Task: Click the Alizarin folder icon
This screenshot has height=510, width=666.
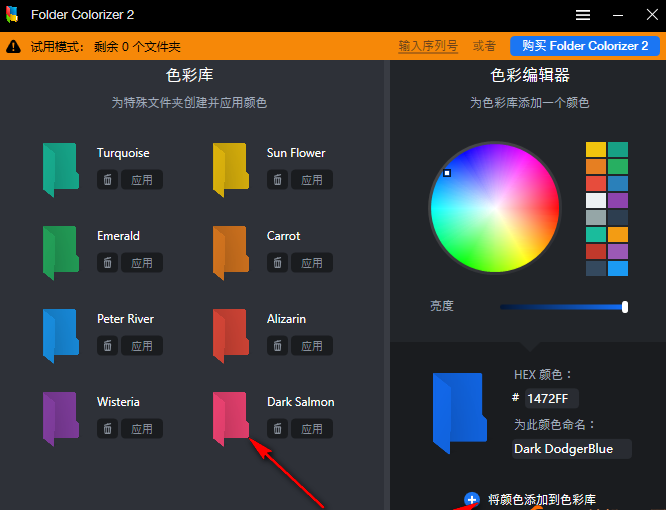Action: pyautogui.click(x=231, y=336)
